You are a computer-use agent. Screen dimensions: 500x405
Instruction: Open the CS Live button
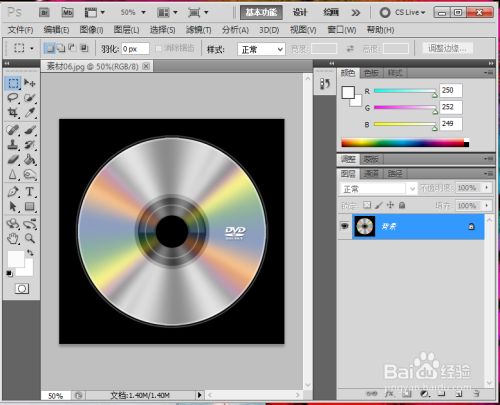pyautogui.click(x=403, y=13)
